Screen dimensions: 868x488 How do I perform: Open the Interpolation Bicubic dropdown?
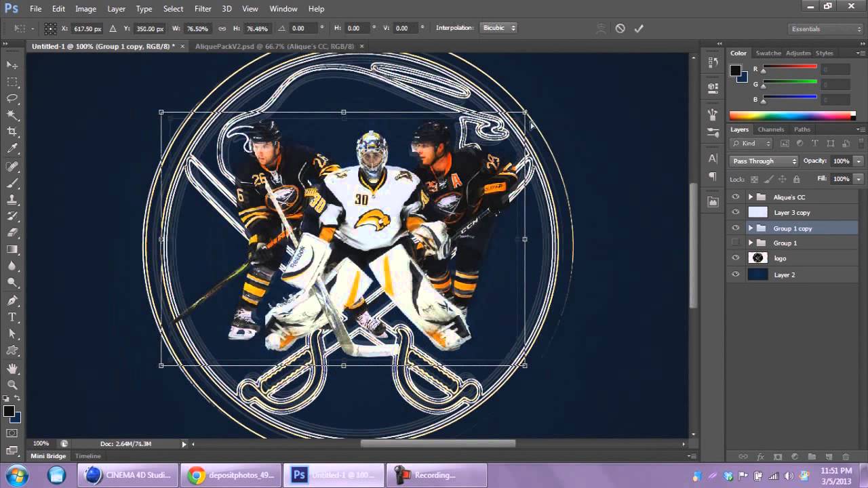[499, 28]
